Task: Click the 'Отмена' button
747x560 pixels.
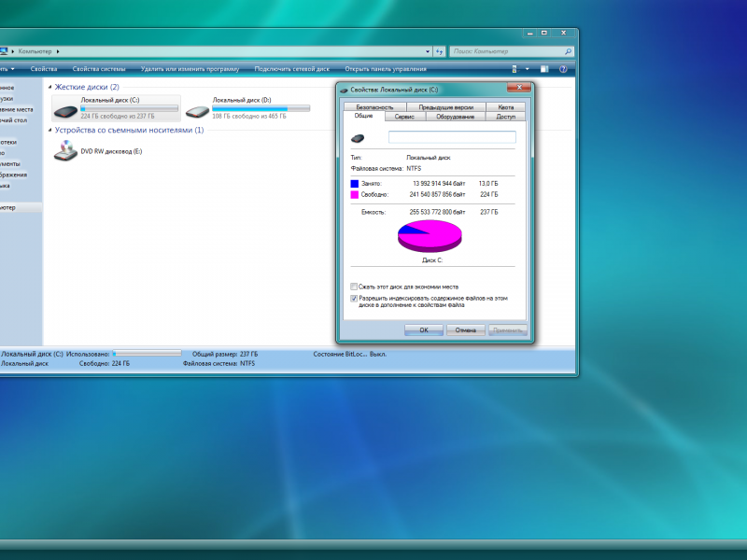Action: pos(465,330)
